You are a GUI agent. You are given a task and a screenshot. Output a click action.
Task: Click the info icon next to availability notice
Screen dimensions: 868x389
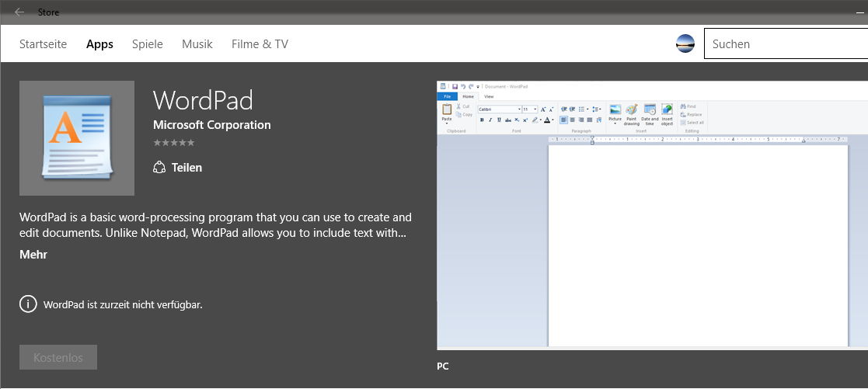(28, 304)
